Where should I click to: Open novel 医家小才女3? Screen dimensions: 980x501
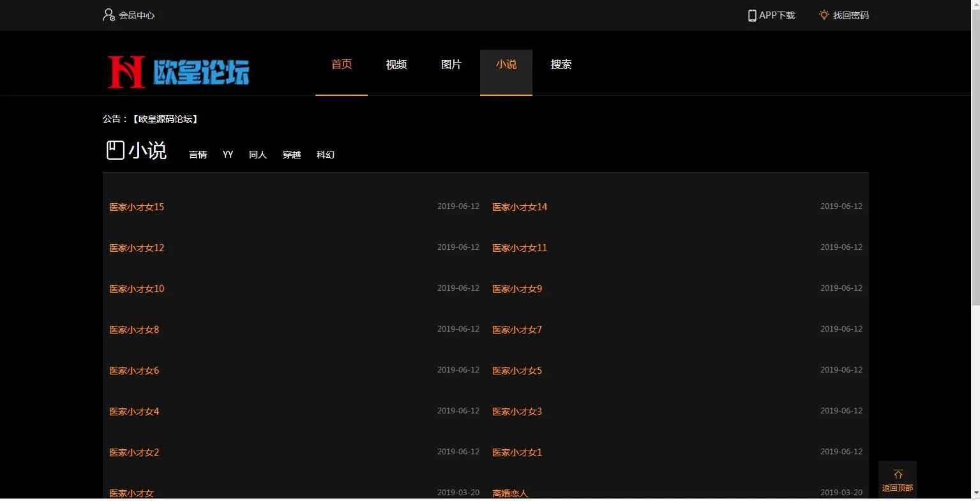(x=517, y=412)
